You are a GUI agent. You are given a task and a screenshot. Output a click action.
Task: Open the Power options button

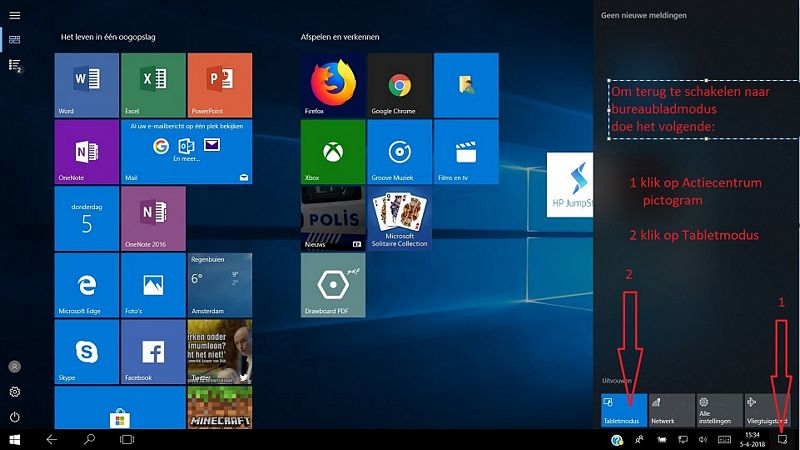pyautogui.click(x=15, y=417)
